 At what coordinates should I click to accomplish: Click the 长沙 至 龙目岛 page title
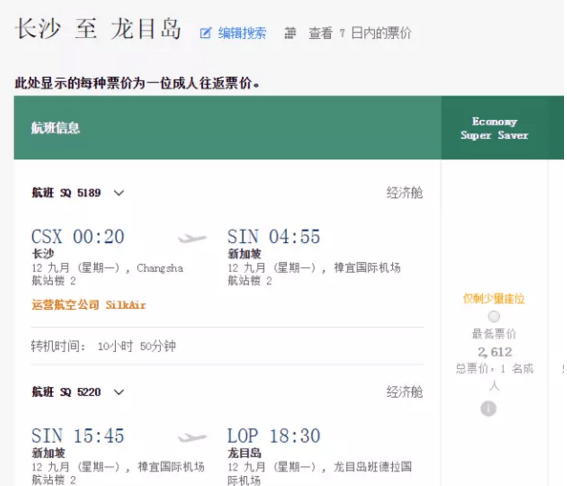98,29
